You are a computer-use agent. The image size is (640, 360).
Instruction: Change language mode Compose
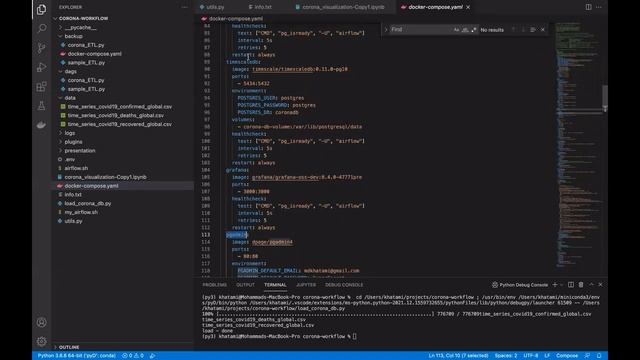click(567, 356)
